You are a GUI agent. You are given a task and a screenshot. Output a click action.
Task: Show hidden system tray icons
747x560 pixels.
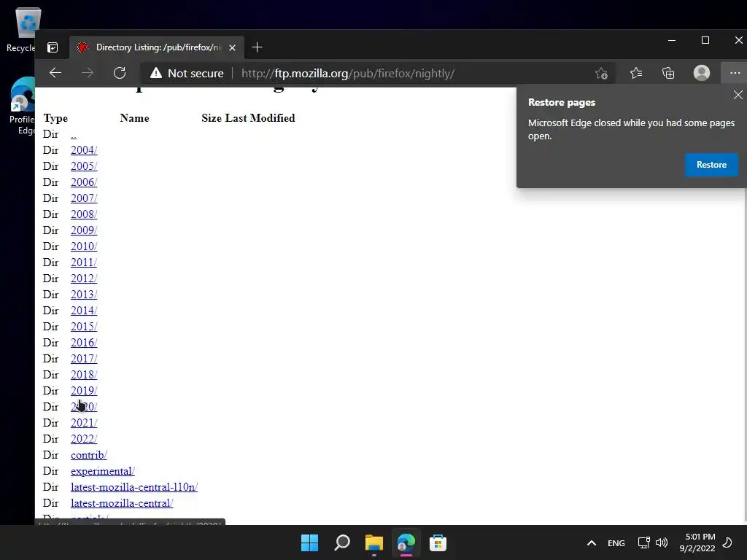click(591, 542)
